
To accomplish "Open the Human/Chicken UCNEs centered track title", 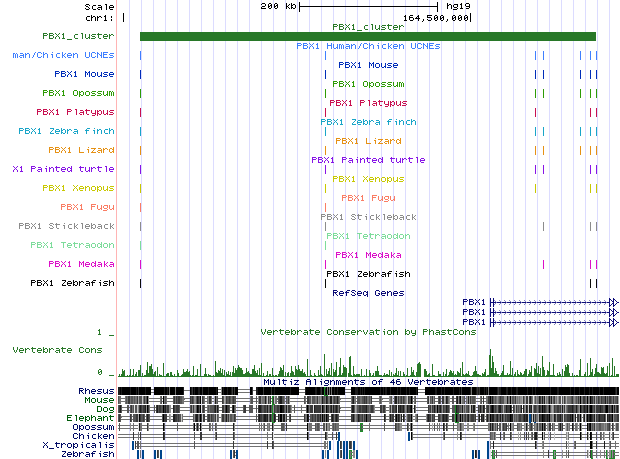I will [367, 46].
